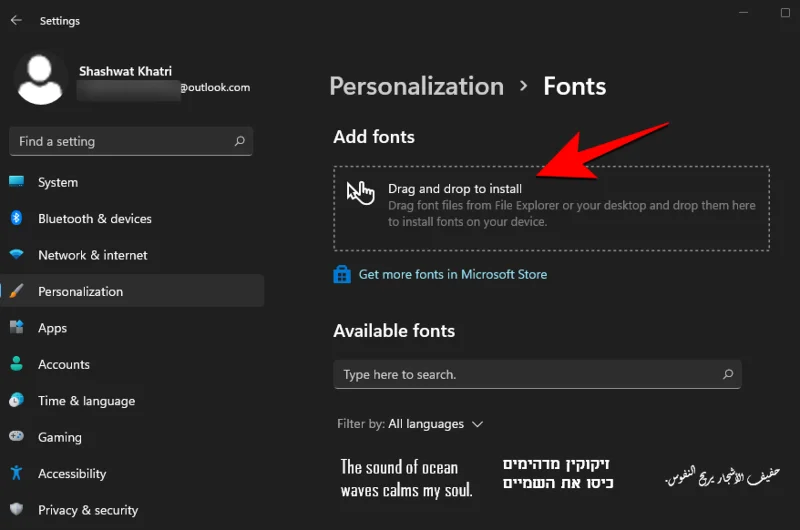Click the Fonts breadcrumb title
Screen dimensions: 800x530
tap(574, 86)
